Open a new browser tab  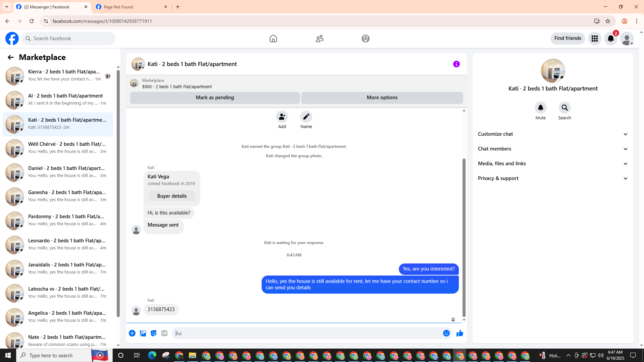coord(178,7)
